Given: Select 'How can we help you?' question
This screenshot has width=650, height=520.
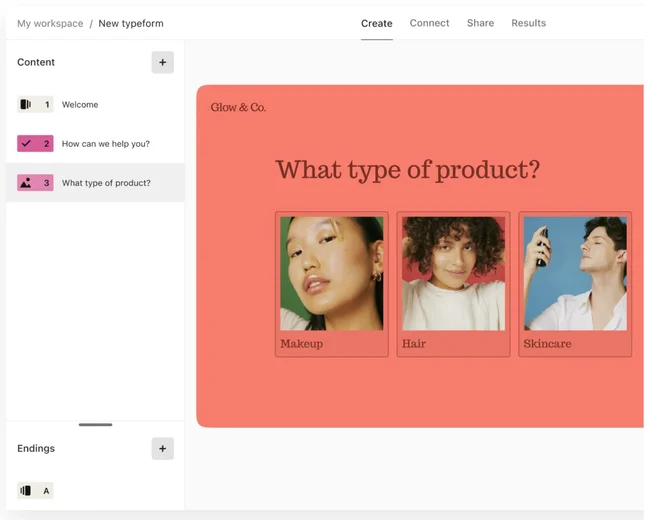Looking at the screenshot, I should 106,144.
